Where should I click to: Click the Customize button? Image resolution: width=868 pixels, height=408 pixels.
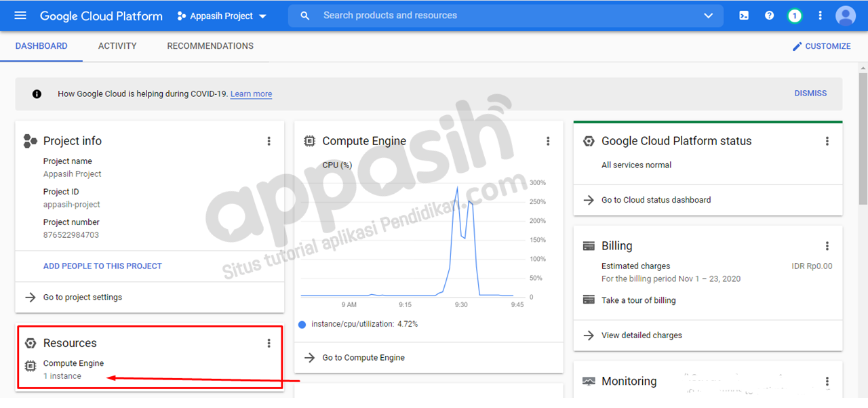pos(821,46)
